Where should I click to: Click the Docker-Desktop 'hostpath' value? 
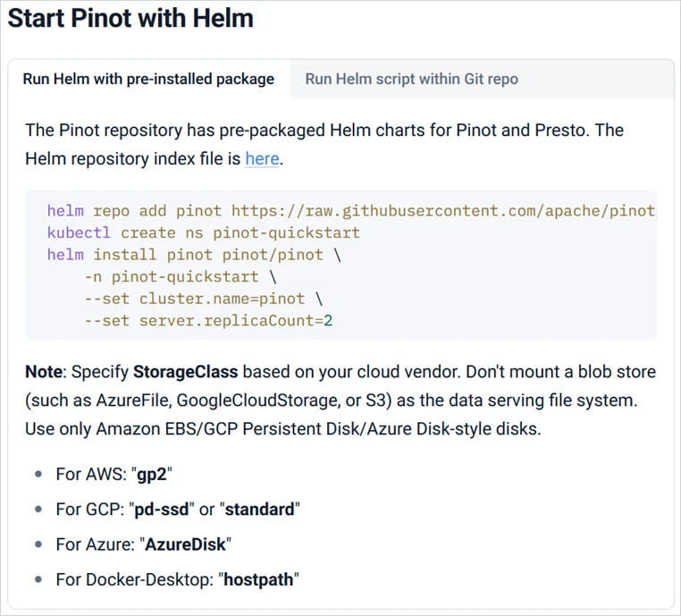click(x=258, y=579)
